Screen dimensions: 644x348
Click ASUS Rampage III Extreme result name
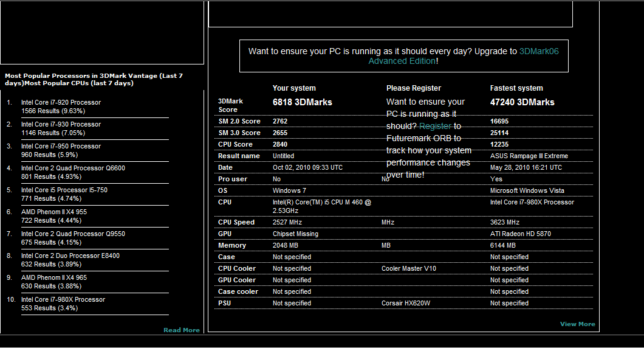(529, 156)
